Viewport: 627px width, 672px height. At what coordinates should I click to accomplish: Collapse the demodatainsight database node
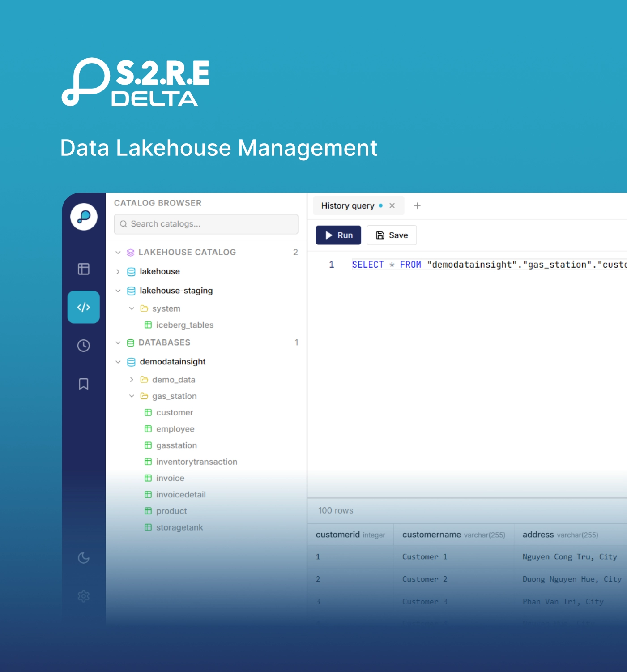click(x=118, y=362)
